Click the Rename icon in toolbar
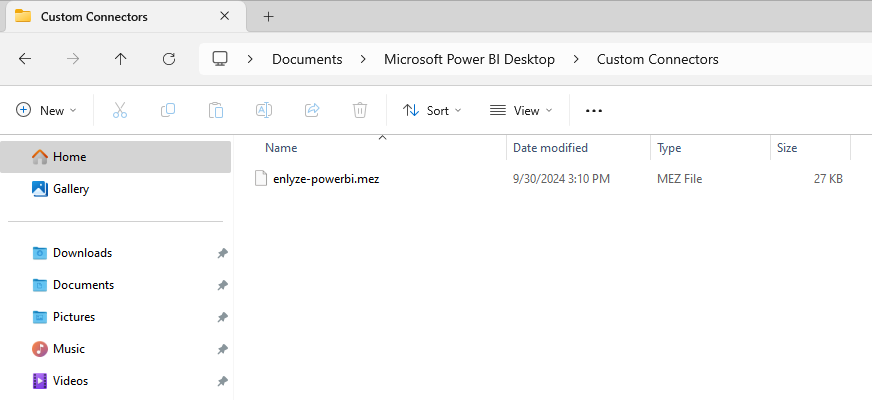Image resolution: width=872 pixels, height=400 pixels. pos(264,111)
